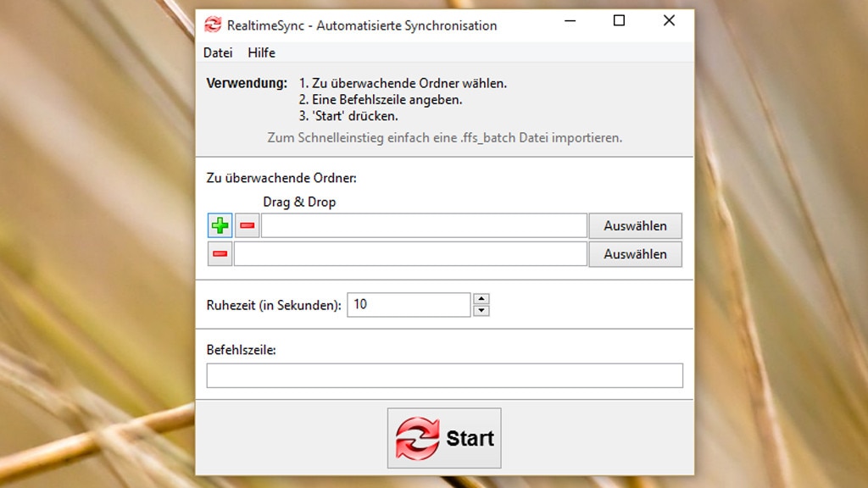Click step text '1. Zu überwachende Ordner wählen.'
The width and height of the screenshot is (868, 488).
coord(403,84)
